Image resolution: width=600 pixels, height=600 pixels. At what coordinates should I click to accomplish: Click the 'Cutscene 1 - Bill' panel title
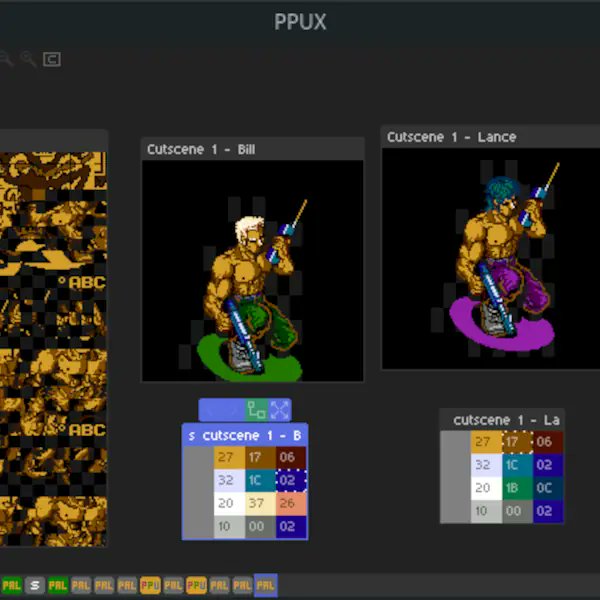pos(201,149)
